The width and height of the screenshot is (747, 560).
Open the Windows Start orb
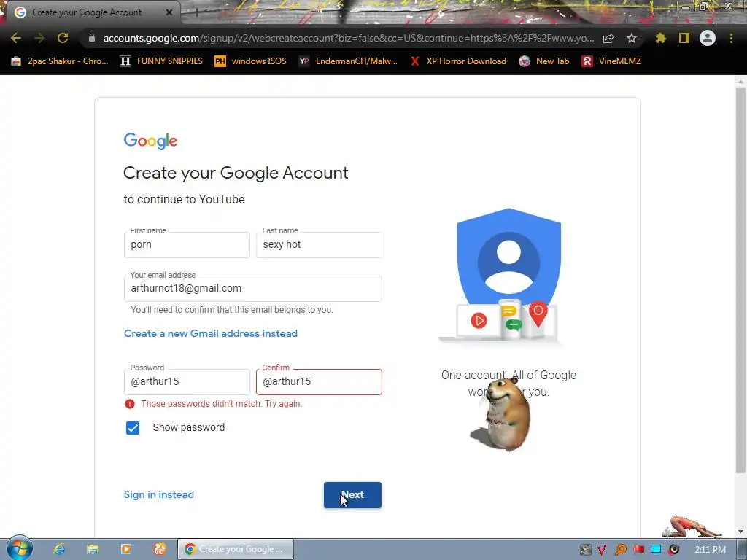click(x=19, y=548)
